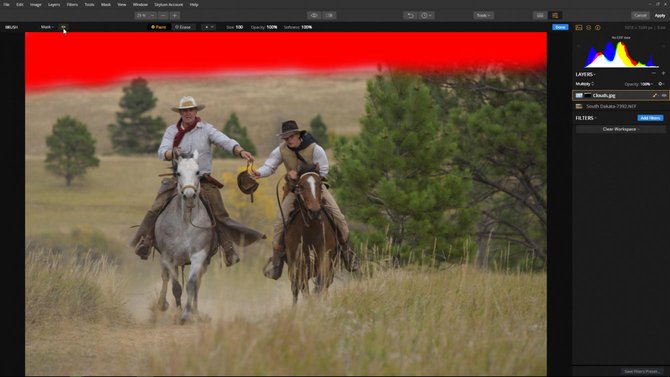Select the Clouds.jpg layer

coord(620,95)
